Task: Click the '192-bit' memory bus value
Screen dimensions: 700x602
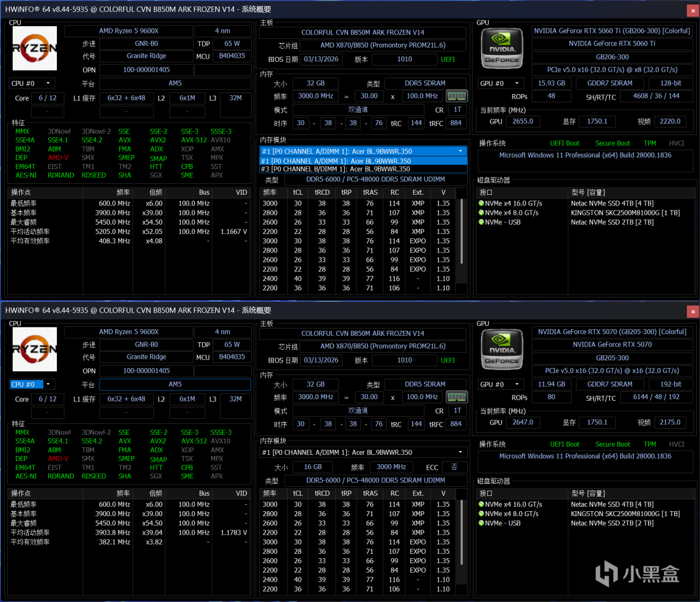Action: (x=670, y=384)
